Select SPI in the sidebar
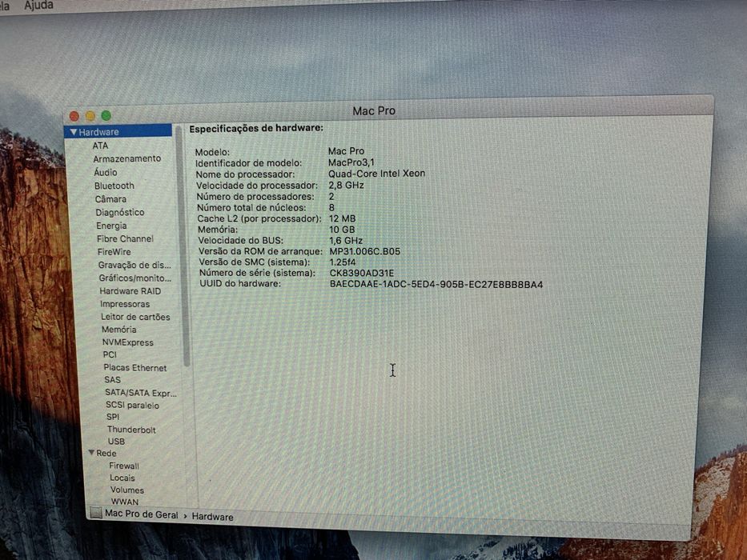 point(113,417)
